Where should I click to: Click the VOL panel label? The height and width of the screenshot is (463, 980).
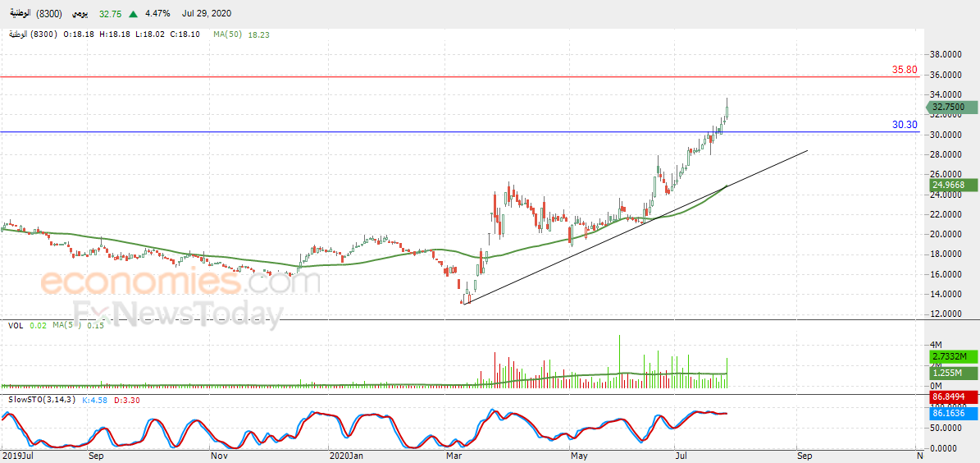16,325
